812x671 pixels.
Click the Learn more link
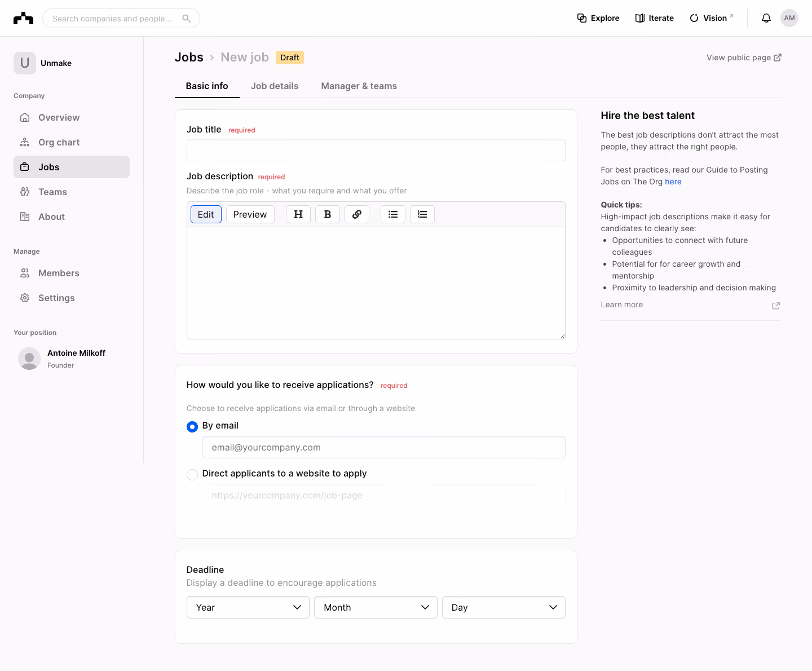[622, 304]
